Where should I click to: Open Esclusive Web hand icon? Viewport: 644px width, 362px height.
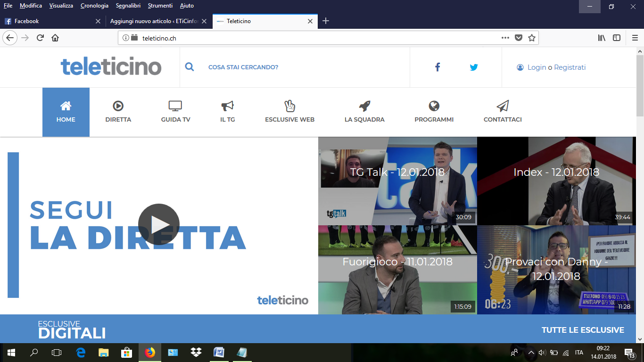289,106
